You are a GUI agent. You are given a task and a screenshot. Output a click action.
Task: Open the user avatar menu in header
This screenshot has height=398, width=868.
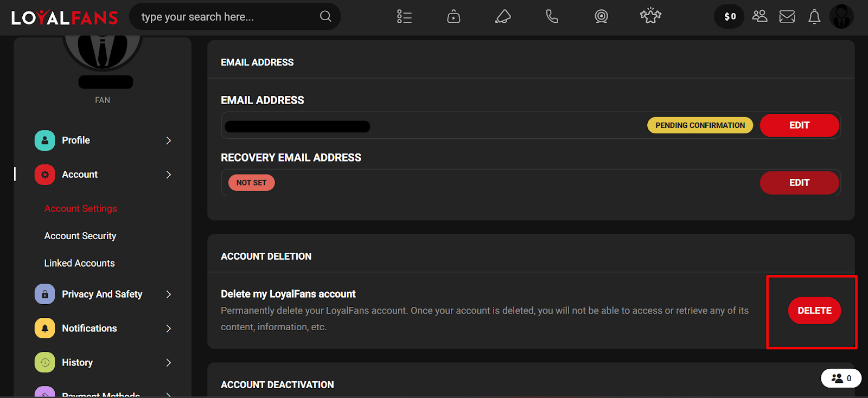841,17
